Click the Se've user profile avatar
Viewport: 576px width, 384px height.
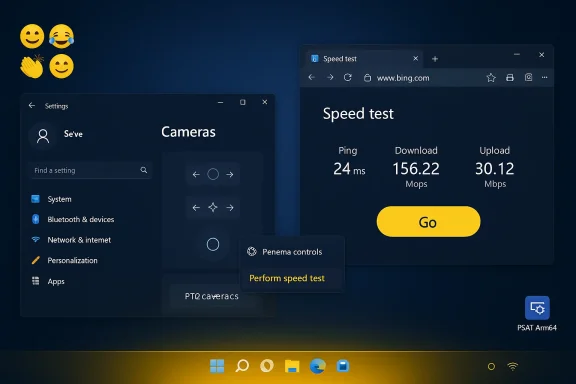(x=43, y=136)
